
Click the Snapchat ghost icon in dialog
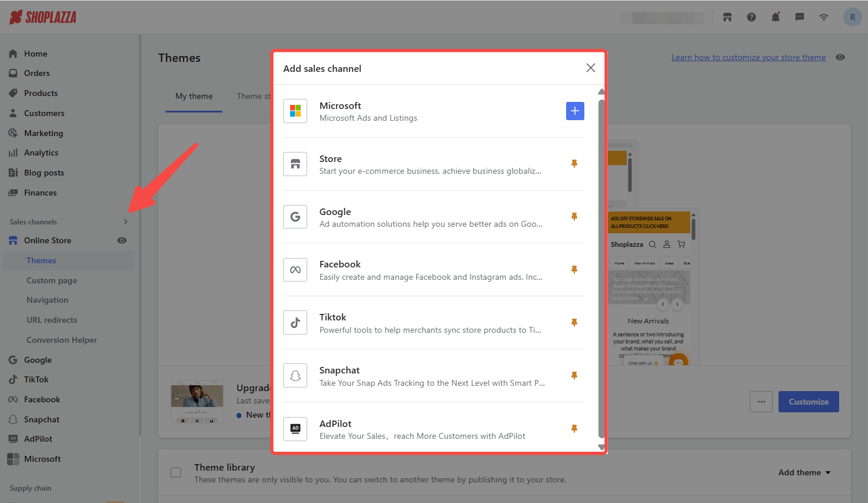295,376
